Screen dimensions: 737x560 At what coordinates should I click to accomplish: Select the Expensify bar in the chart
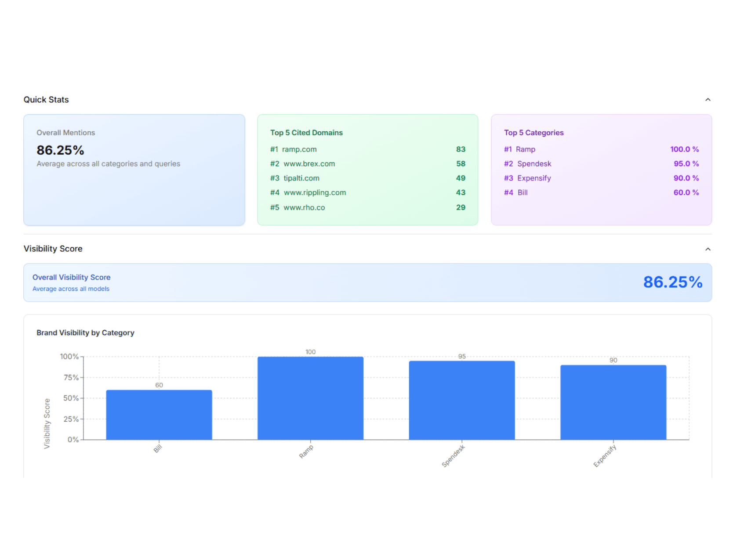click(x=613, y=402)
